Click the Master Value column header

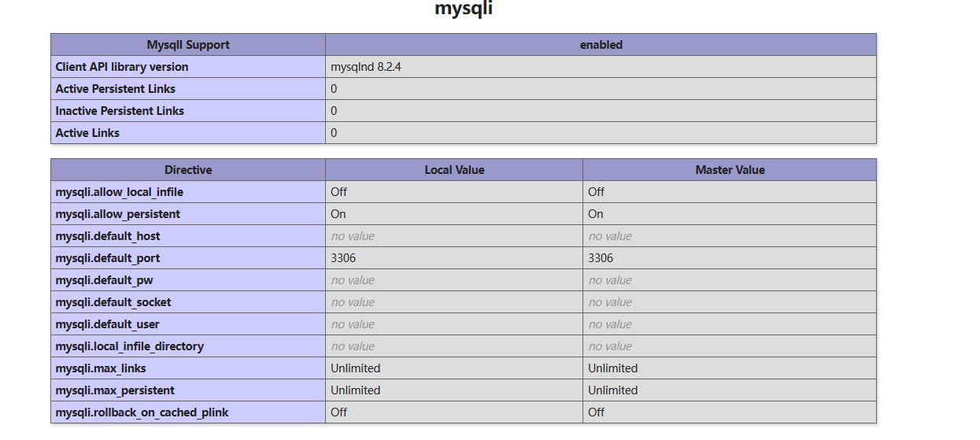click(730, 170)
